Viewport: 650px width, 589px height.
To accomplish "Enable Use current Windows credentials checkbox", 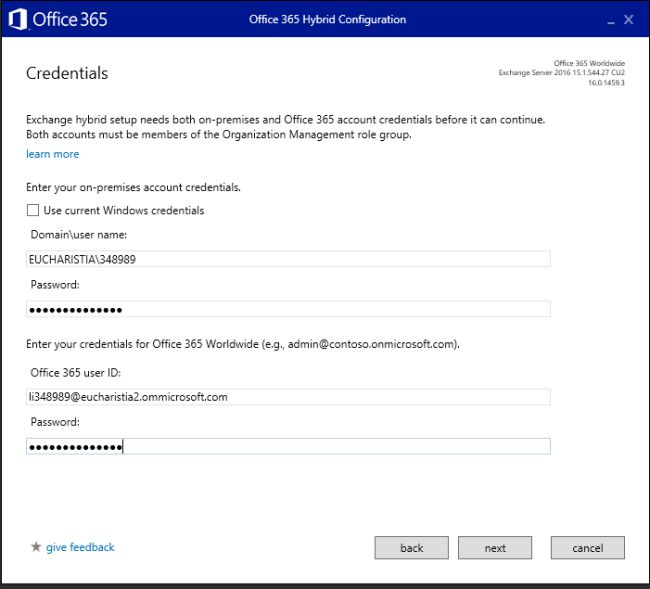I will pos(33,210).
